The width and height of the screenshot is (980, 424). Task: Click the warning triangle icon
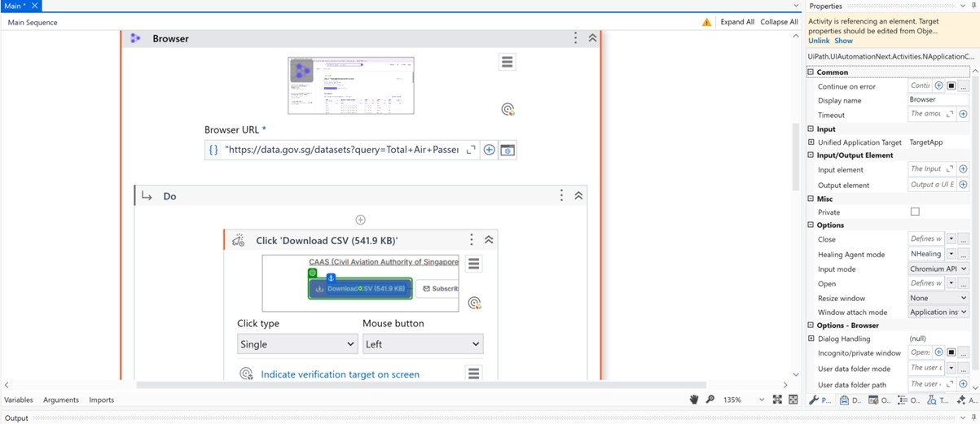click(x=706, y=22)
